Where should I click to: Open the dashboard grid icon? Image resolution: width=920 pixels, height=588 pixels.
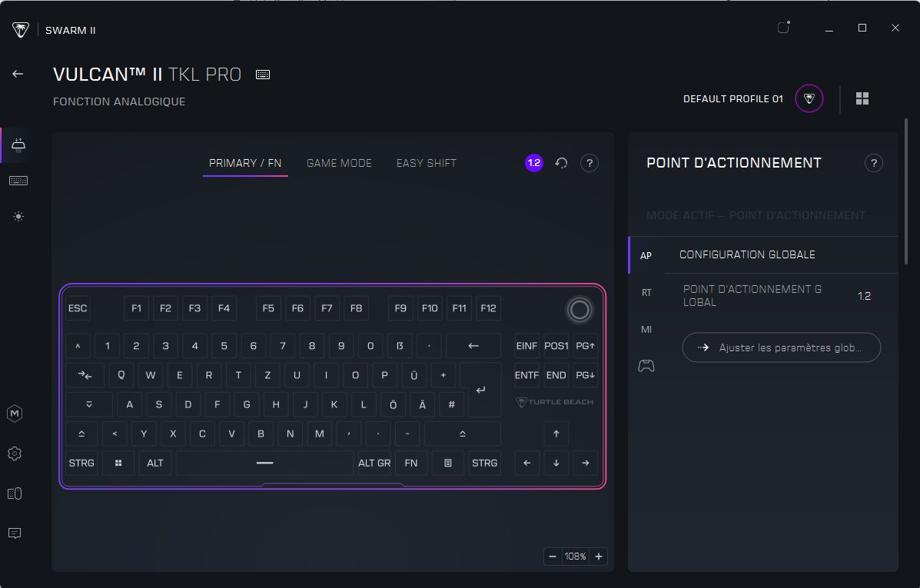(862, 99)
